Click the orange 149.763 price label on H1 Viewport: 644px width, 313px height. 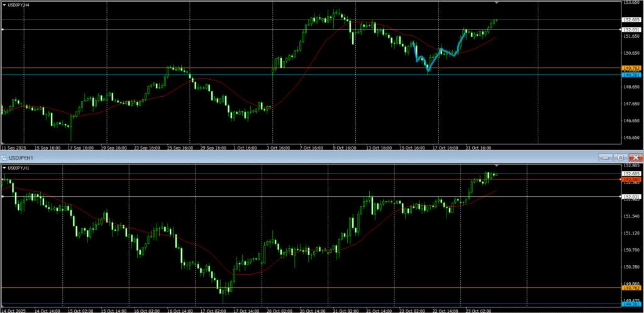[x=631, y=288]
